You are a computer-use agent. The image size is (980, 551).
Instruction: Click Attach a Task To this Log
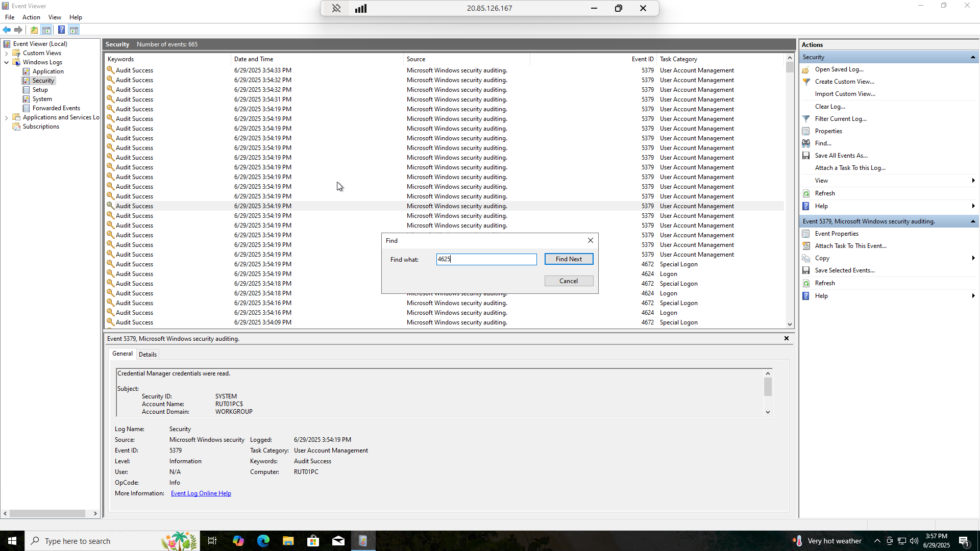point(850,168)
